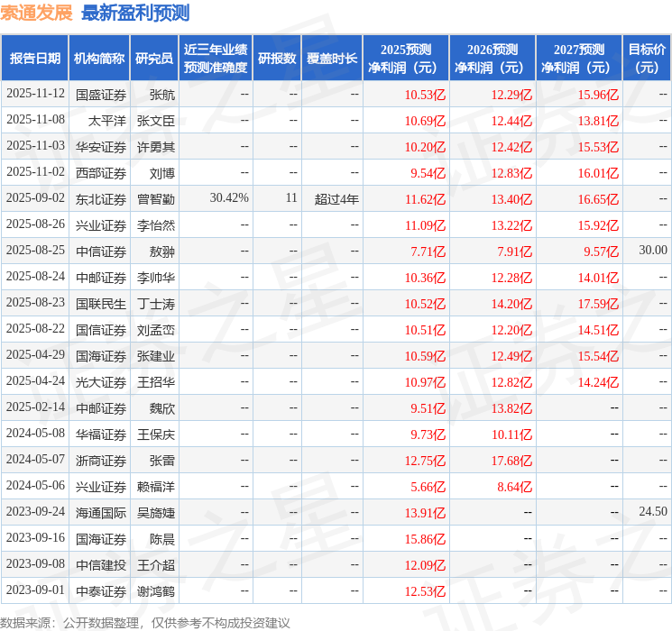This screenshot has height=631, width=672.
Task: Open the 国盛证券 institution entry
Action: 101,95
